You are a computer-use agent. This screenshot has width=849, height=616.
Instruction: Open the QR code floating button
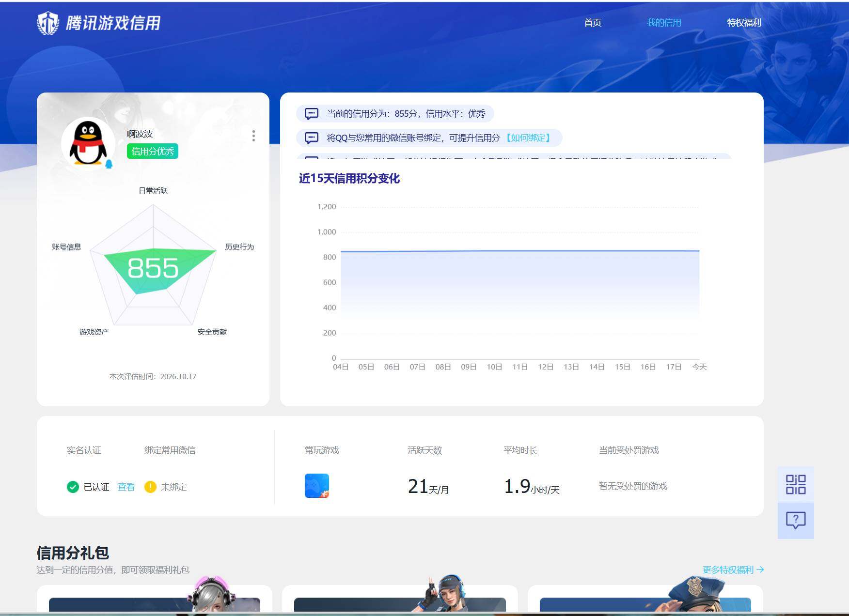pyautogui.click(x=796, y=484)
